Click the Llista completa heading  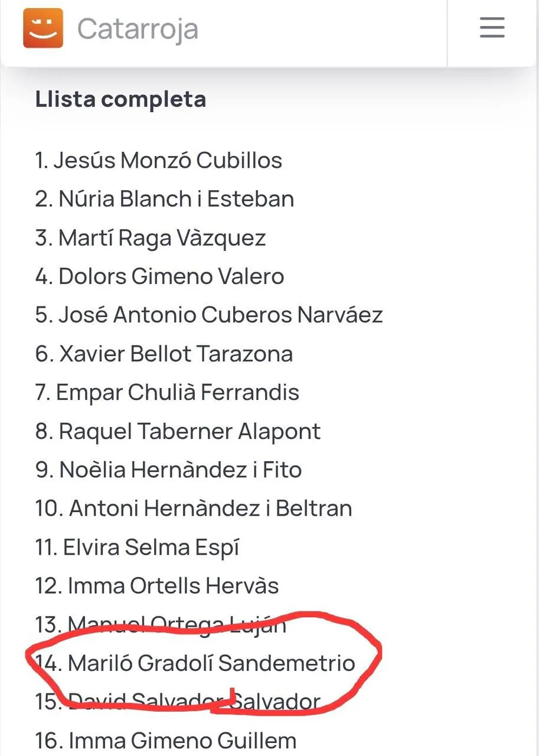pos(120,99)
